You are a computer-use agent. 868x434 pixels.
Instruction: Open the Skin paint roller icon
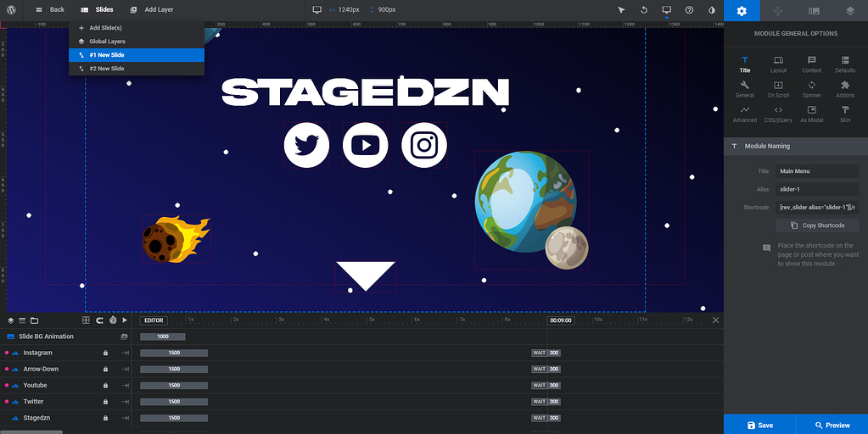pos(845,114)
